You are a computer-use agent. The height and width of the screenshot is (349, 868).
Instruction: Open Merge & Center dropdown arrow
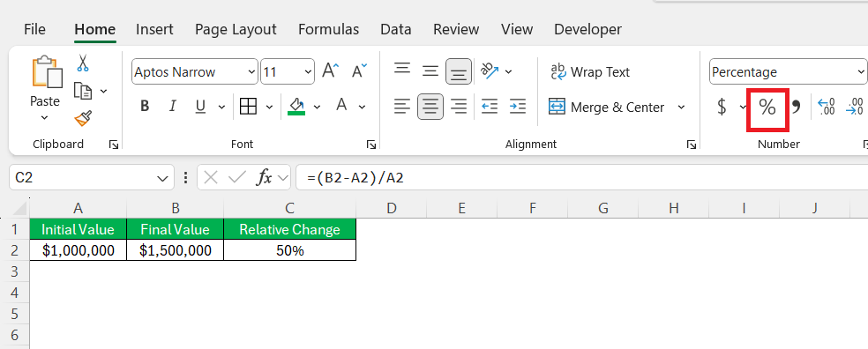(x=681, y=107)
